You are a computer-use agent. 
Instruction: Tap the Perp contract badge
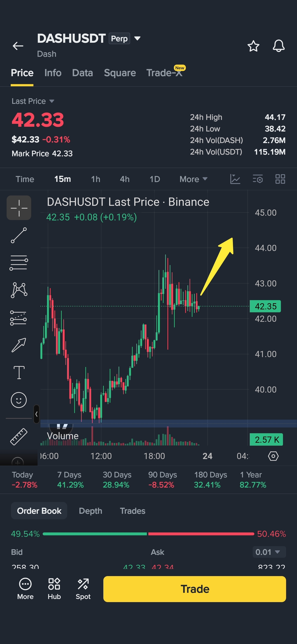pyautogui.click(x=119, y=38)
